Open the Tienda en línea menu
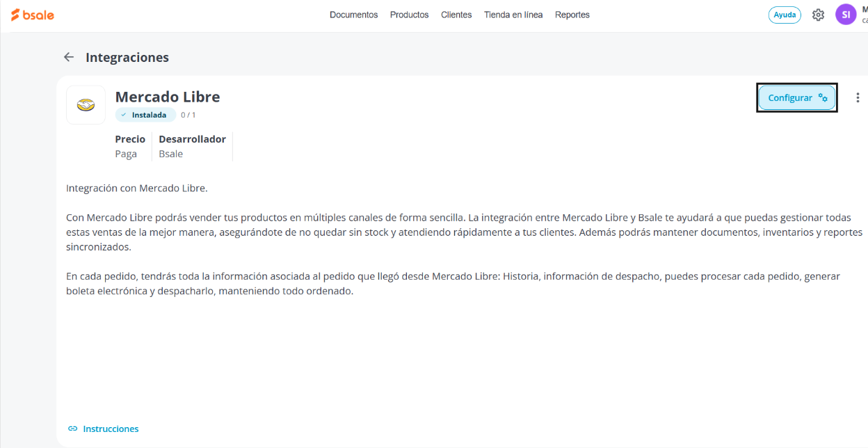Image resolution: width=868 pixels, height=448 pixels. [x=513, y=15]
